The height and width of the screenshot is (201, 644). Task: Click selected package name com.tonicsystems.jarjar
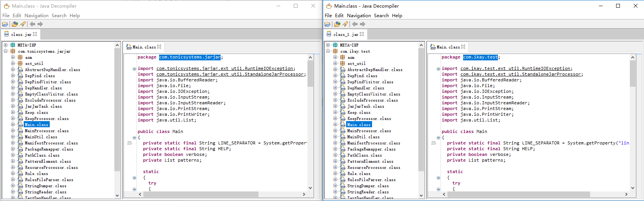point(190,57)
